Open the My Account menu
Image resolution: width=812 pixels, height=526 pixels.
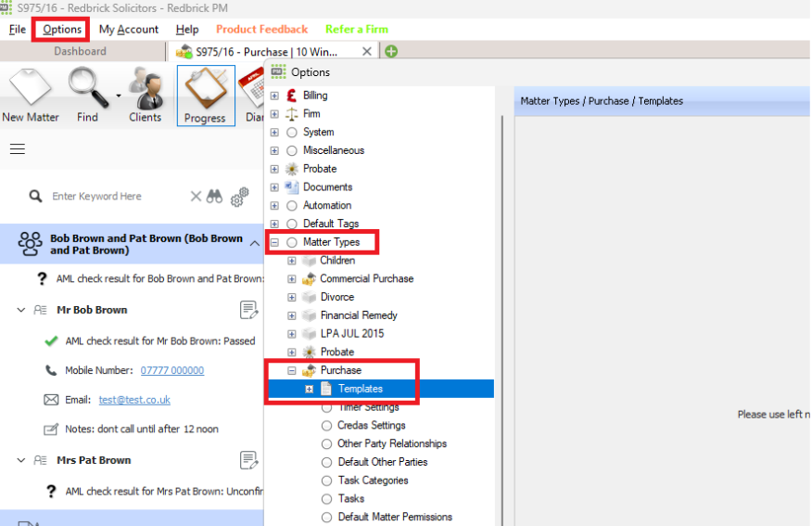click(129, 30)
